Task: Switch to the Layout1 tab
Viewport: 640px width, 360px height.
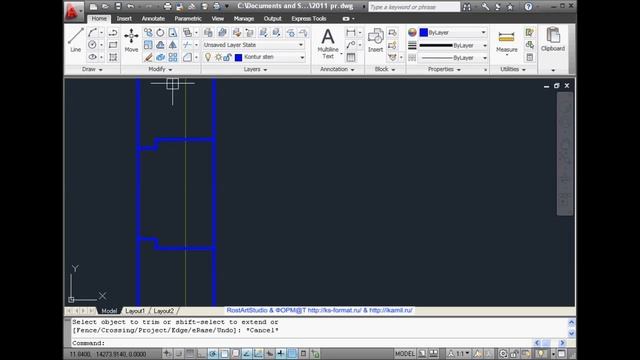Action: tap(135, 311)
